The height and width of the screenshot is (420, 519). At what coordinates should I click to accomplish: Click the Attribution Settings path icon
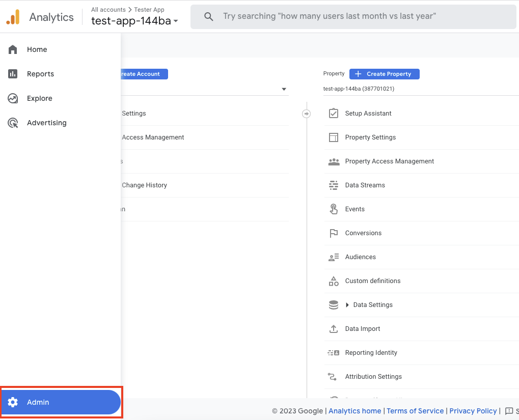click(332, 377)
